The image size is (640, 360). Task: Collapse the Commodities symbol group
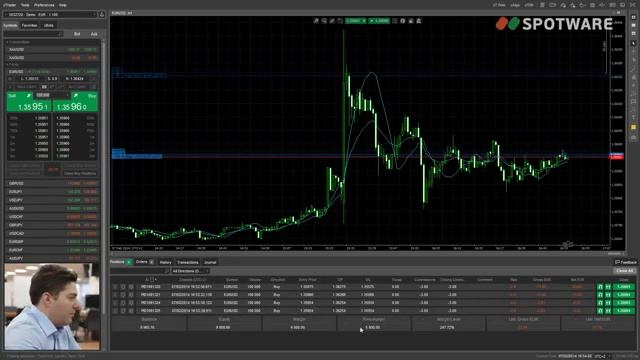[7, 42]
